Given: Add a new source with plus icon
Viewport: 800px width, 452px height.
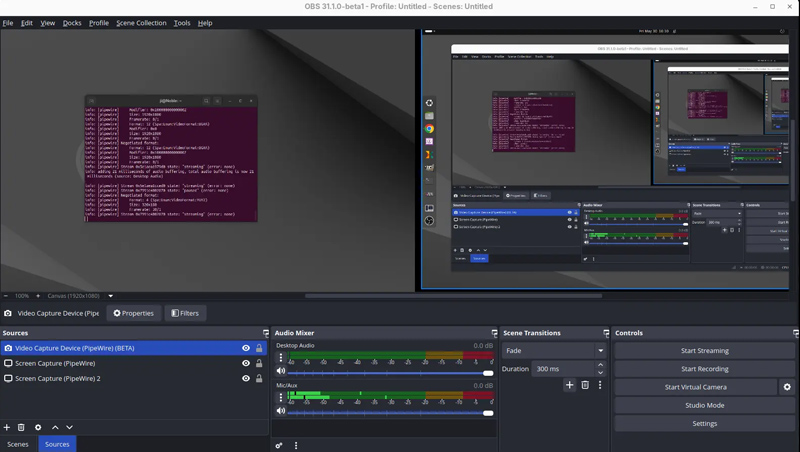Looking at the screenshot, I should click(x=7, y=428).
